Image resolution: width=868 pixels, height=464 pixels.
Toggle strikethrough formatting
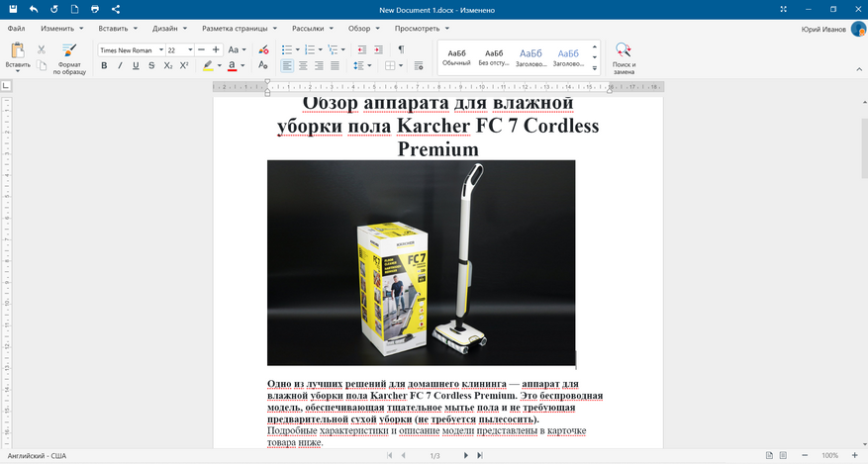pos(151,66)
